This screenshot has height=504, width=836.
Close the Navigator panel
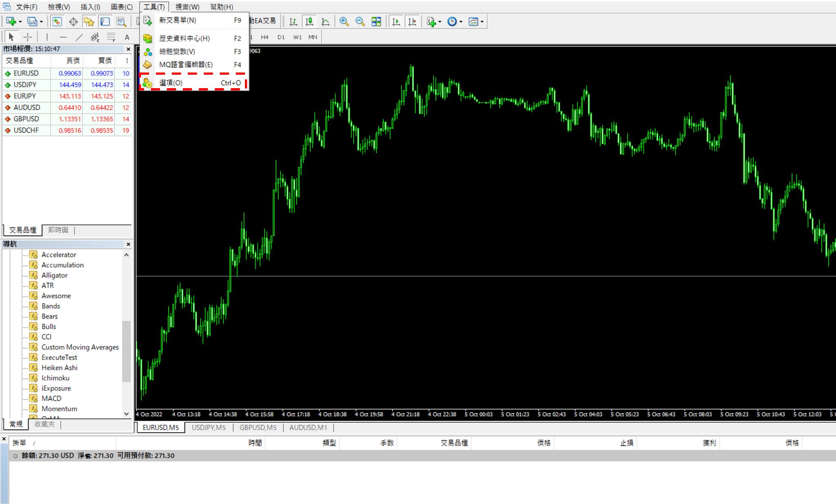pos(129,244)
